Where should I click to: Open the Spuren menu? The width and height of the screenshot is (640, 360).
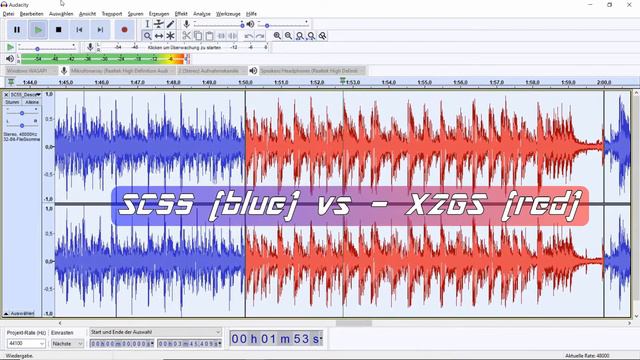tap(136, 14)
